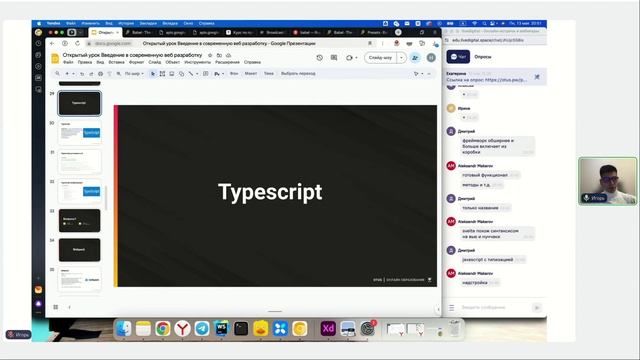Open the zoom level 'По шир' dropdown
This screenshot has width=640, height=360.
point(134,74)
